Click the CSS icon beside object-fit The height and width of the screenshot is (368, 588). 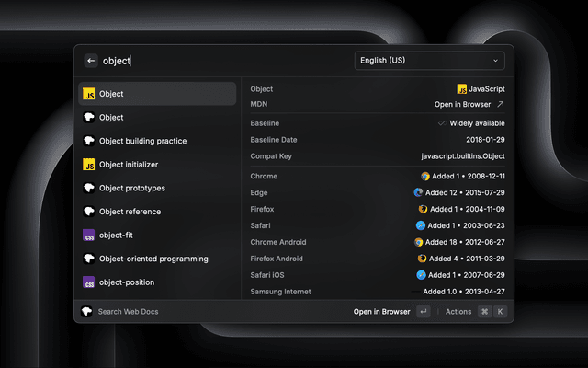[89, 236]
